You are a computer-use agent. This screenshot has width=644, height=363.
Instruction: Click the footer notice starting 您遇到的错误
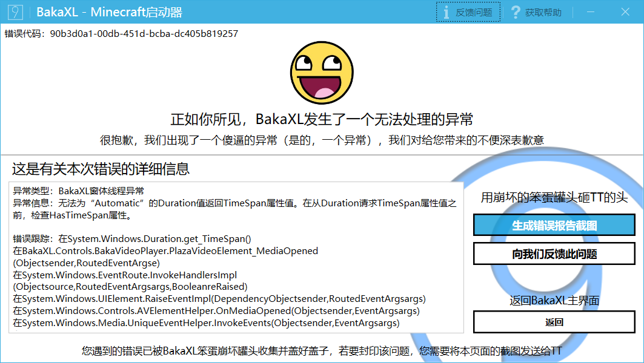[322, 351]
